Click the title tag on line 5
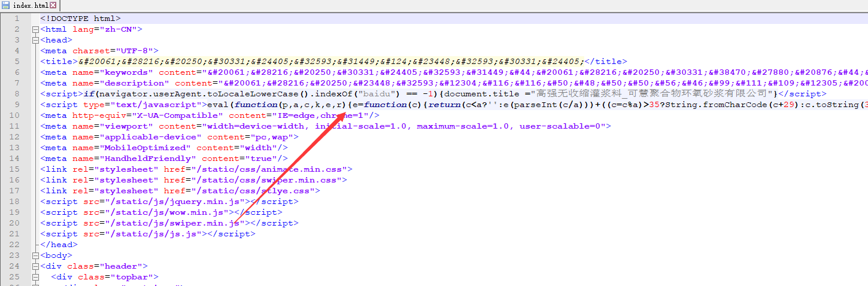This screenshot has height=286, width=868. (x=59, y=62)
